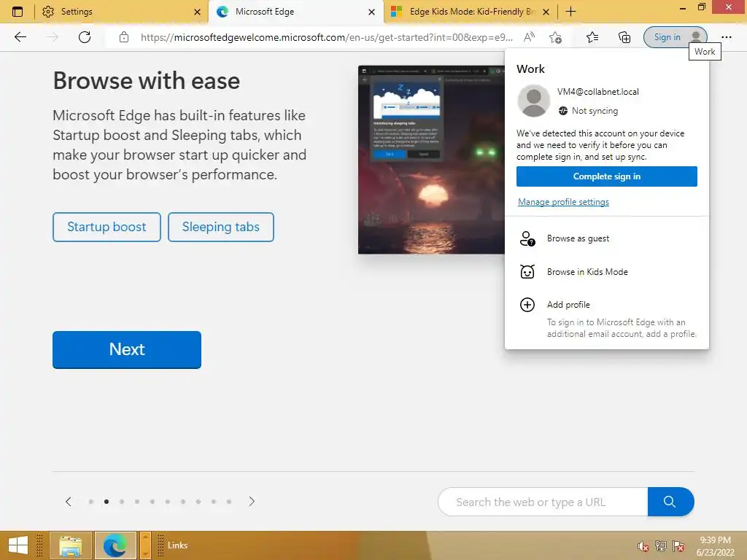The image size is (747, 560).
Task: Click Complete sign in button
Action: point(606,176)
